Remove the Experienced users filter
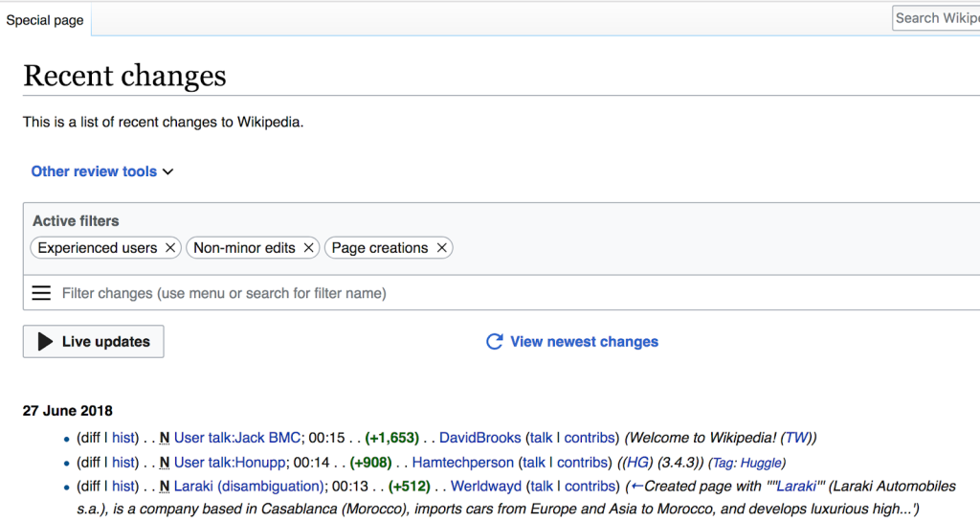 [170, 248]
